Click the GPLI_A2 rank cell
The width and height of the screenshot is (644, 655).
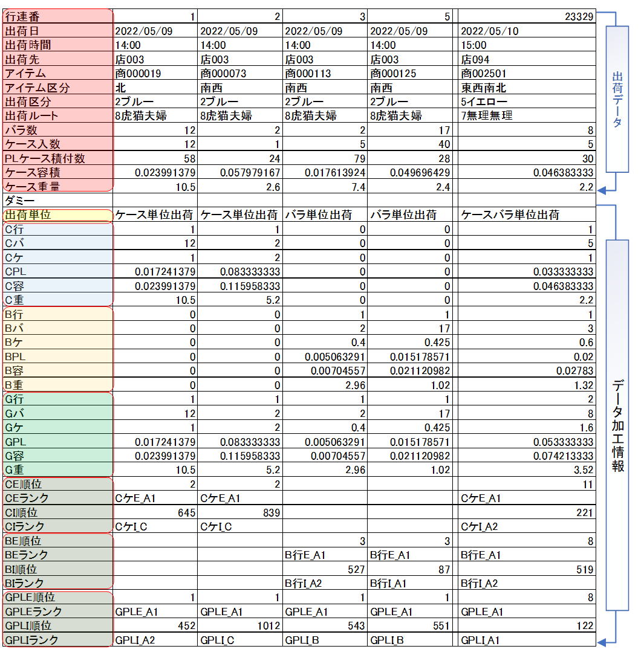click(x=155, y=640)
